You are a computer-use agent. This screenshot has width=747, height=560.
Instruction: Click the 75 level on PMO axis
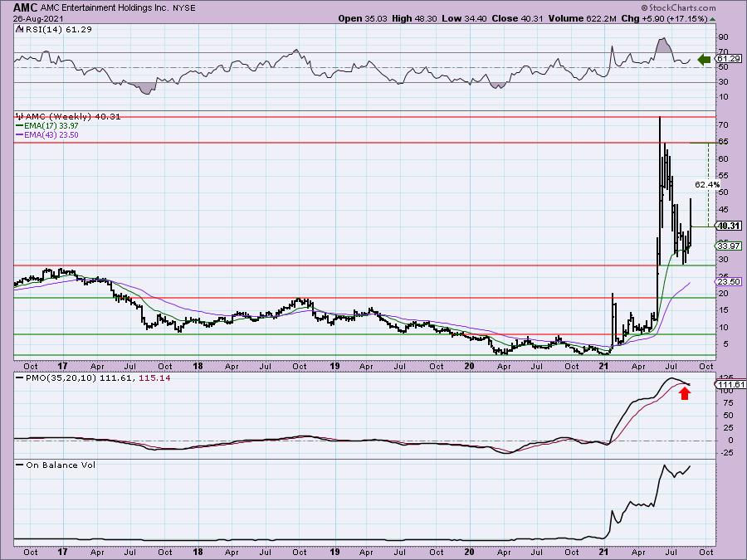click(727, 403)
